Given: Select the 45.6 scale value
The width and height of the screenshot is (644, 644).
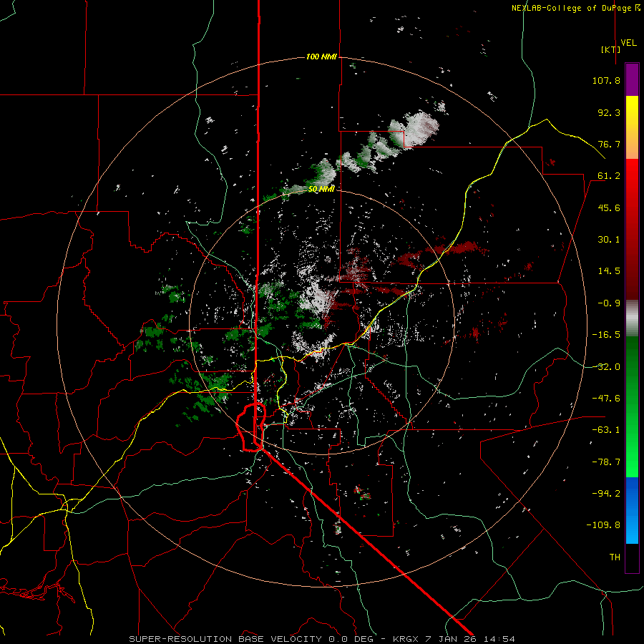Looking at the screenshot, I should 609,208.
